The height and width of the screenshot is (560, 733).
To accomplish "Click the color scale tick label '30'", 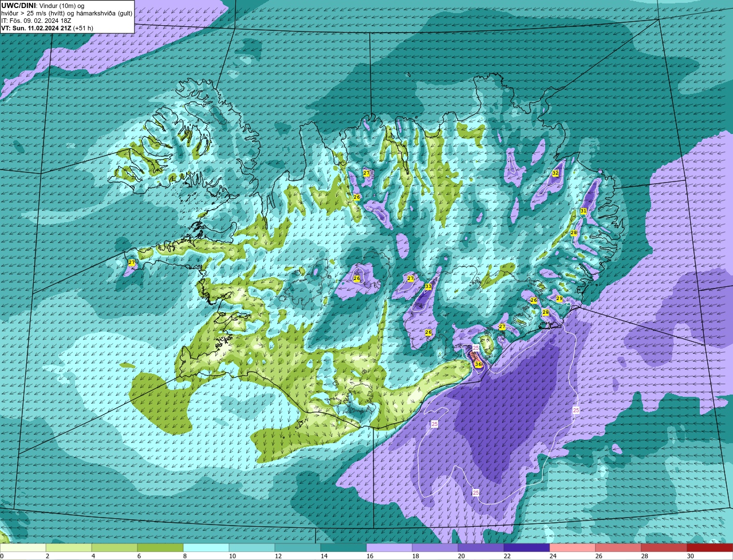I will pyautogui.click(x=690, y=556).
